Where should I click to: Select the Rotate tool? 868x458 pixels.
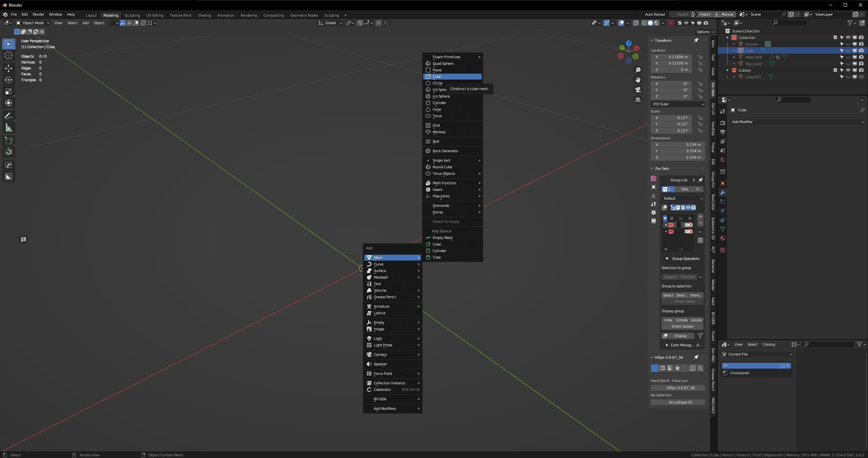9,80
